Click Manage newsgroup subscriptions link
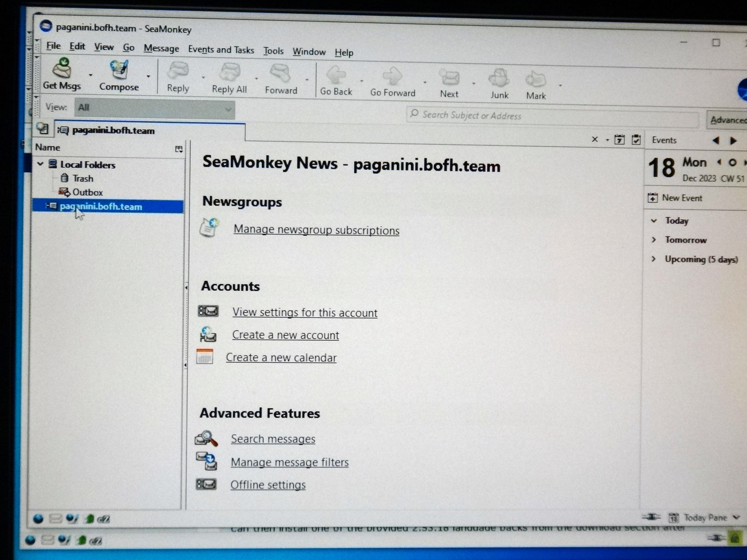This screenshot has width=747, height=560. click(x=316, y=230)
